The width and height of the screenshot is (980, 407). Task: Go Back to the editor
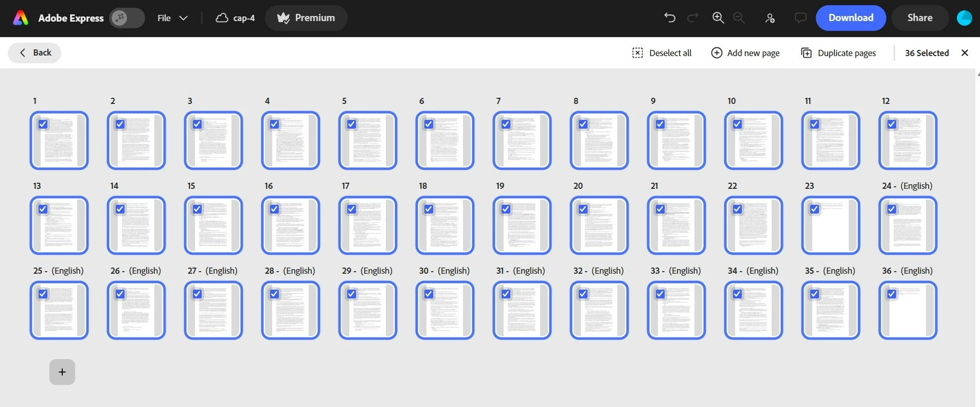coord(34,52)
